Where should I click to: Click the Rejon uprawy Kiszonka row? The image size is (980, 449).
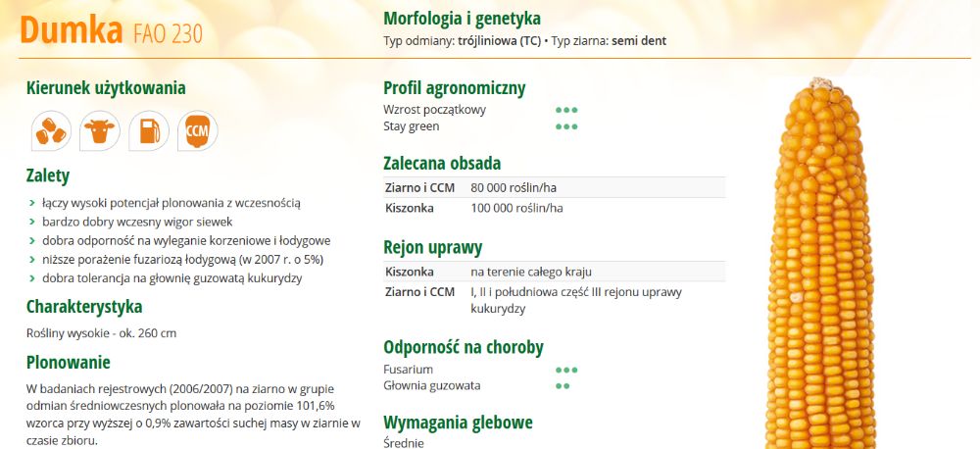pyautogui.click(x=555, y=272)
